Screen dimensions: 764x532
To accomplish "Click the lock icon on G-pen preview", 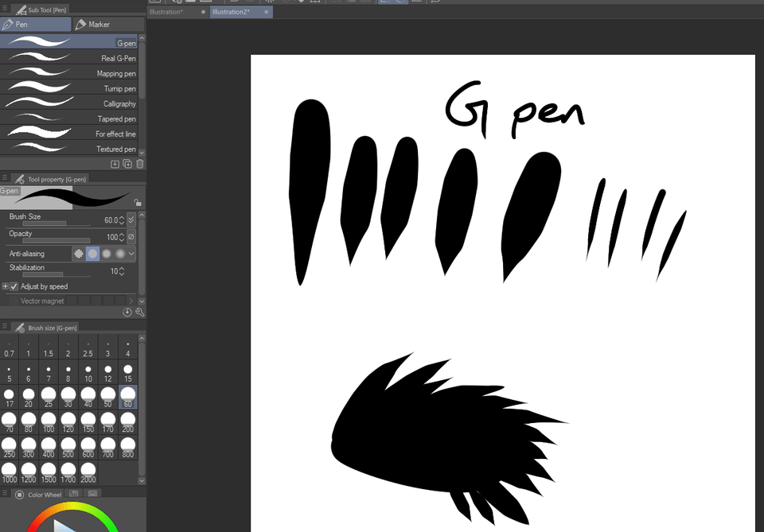I will point(138,202).
